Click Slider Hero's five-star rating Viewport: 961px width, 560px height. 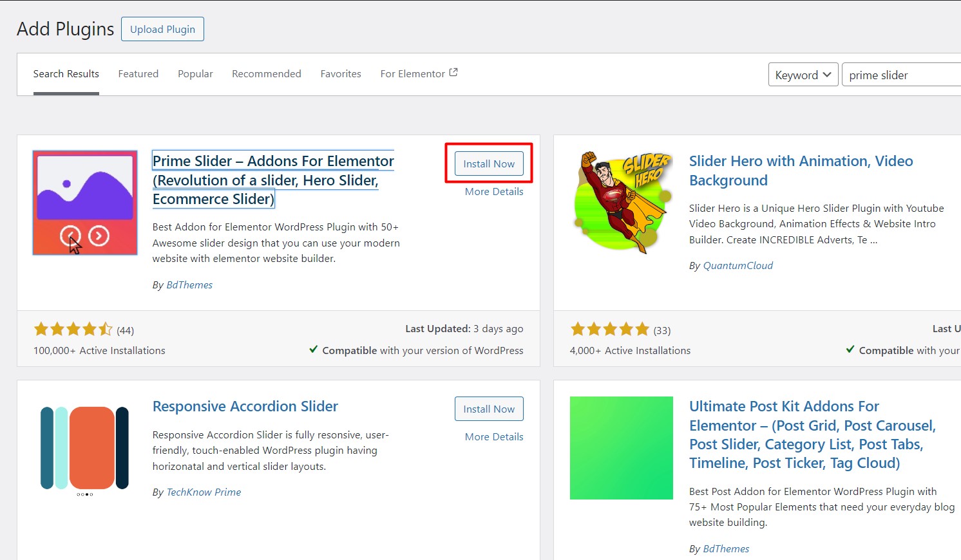[x=610, y=330]
